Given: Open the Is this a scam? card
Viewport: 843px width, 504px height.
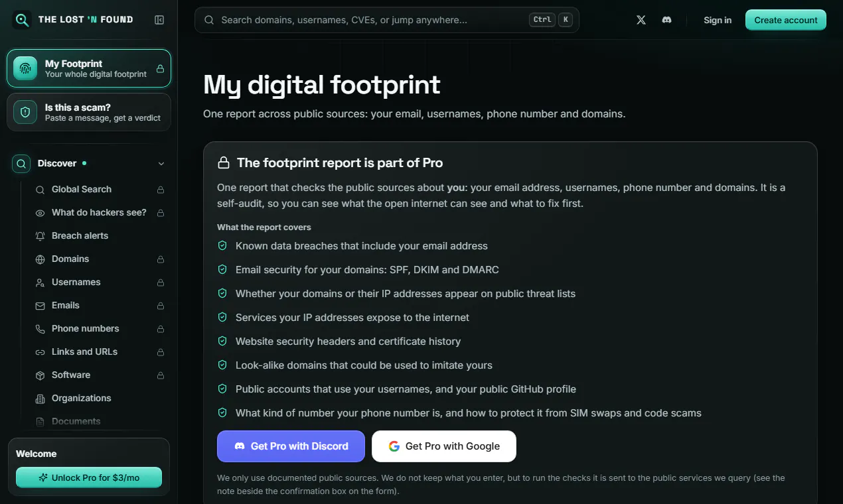Looking at the screenshot, I should click(89, 112).
